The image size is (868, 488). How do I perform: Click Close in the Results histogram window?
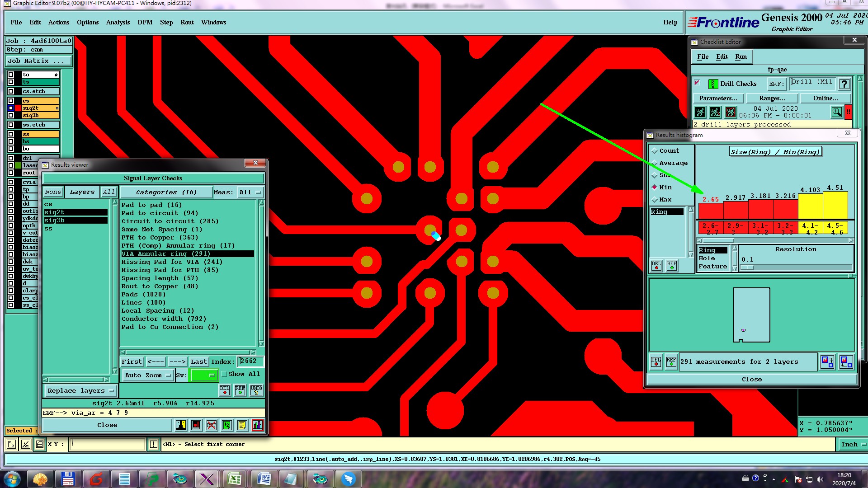pyautogui.click(x=752, y=380)
